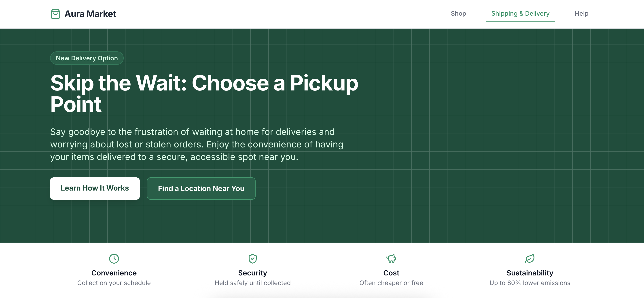This screenshot has height=298, width=644.
Task: Click the Security heading text
Action: pos(252,273)
